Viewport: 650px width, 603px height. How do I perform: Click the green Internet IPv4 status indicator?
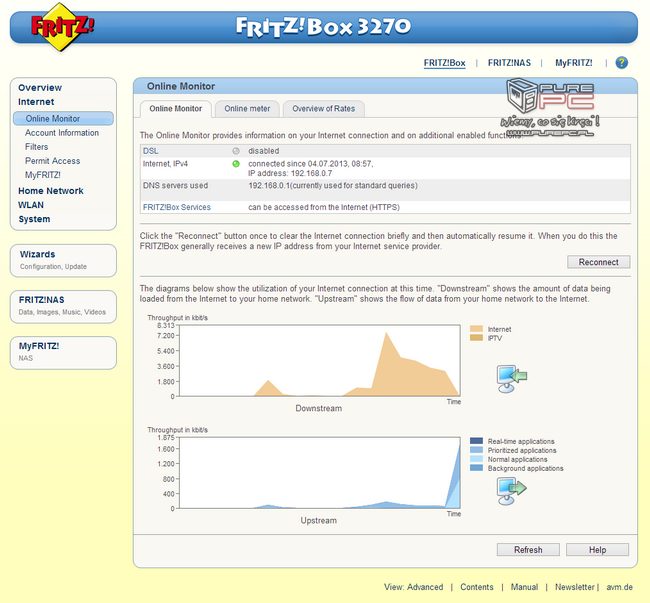pos(236,164)
